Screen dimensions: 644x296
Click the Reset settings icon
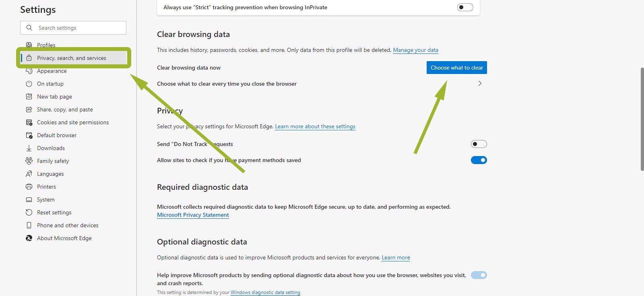29,212
